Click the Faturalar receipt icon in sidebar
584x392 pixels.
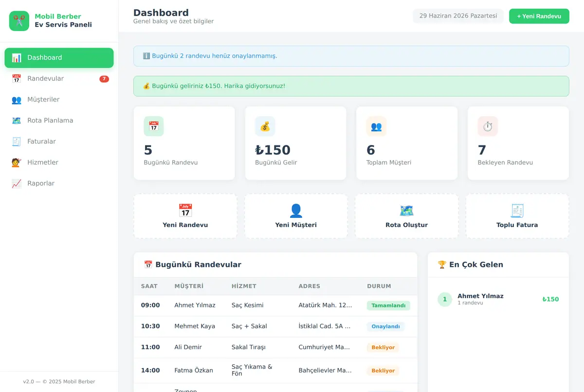17,142
